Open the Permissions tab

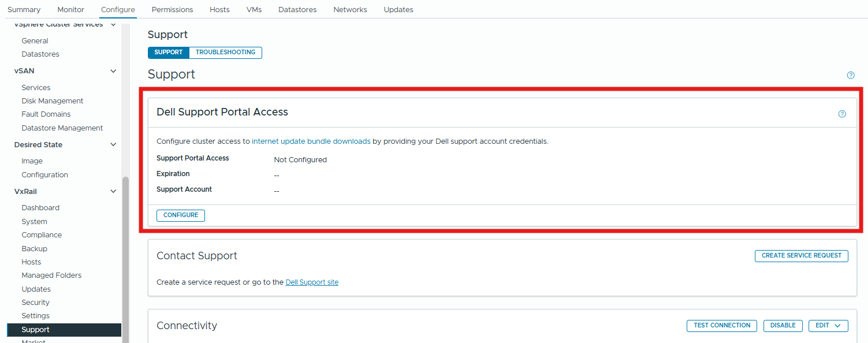173,9
